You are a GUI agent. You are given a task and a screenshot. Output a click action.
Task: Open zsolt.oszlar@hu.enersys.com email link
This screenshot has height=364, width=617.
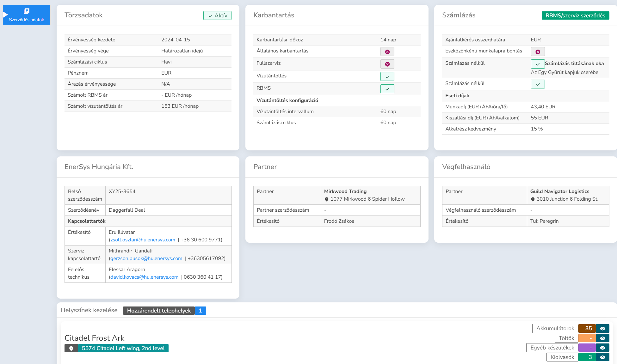click(143, 240)
